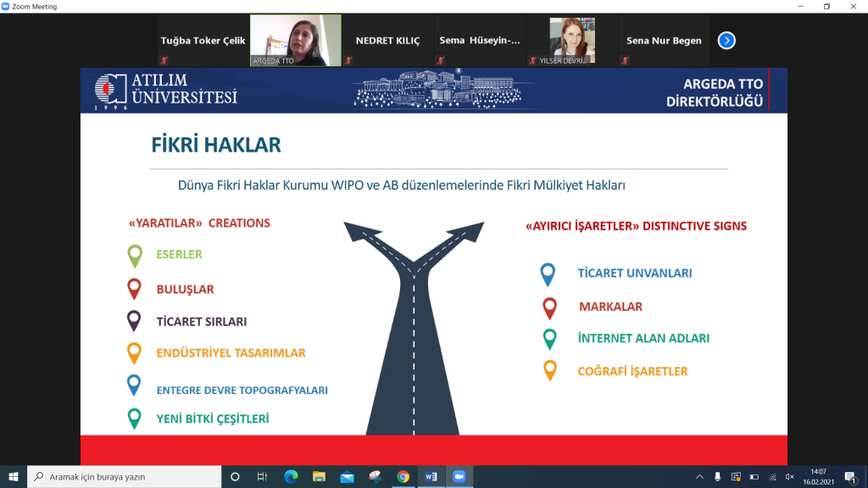Click the Cortana circle icon
The image size is (868, 488).
[x=236, y=477]
